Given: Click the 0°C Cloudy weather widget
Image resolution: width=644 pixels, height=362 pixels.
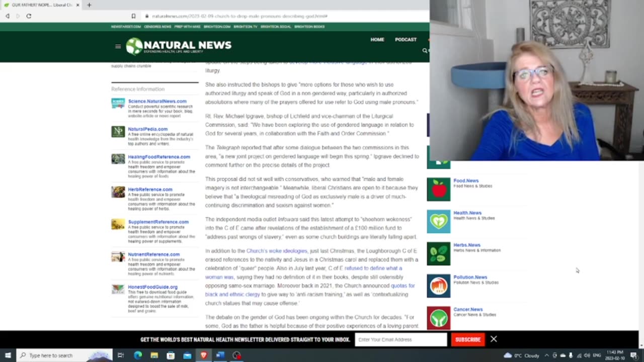Looking at the screenshot, I should (521, 355).
